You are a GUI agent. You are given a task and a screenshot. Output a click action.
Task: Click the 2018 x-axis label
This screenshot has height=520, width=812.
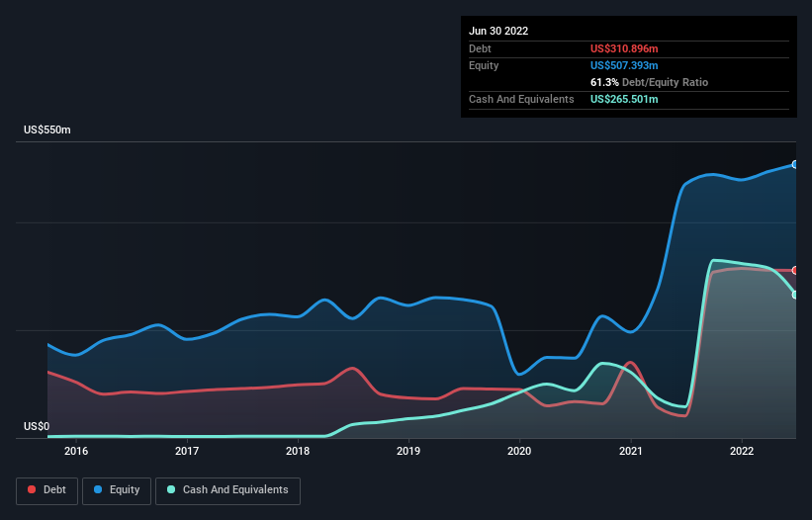pos(298,451)
